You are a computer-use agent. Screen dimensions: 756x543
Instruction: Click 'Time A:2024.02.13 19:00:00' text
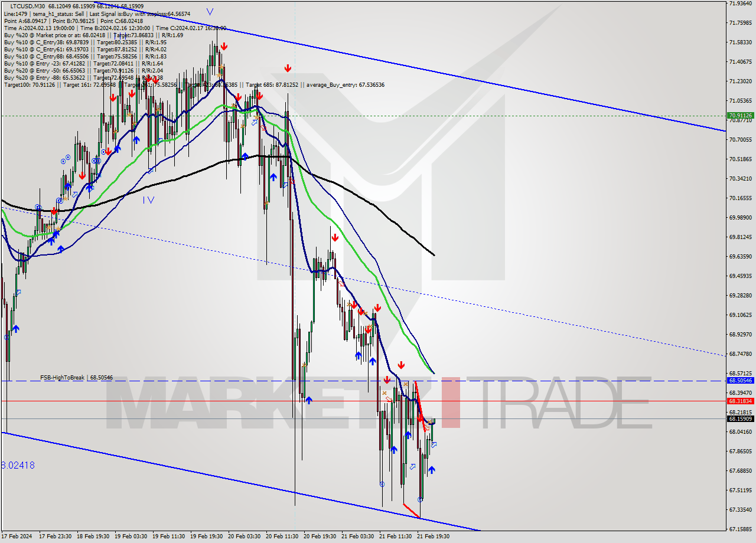(39, 28)
